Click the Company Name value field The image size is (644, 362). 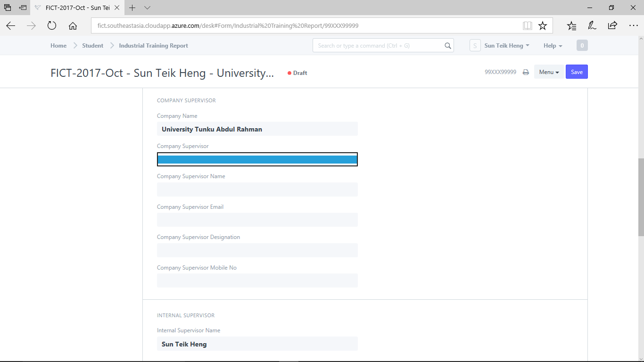click(257, 129)
